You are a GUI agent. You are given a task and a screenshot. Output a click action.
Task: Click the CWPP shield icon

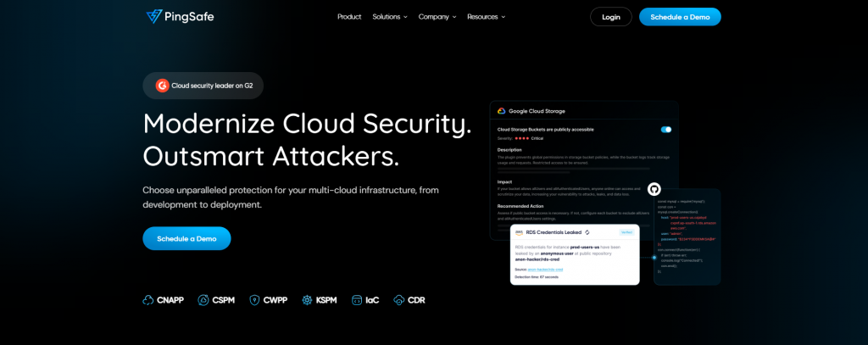click(x=254, y=300)
